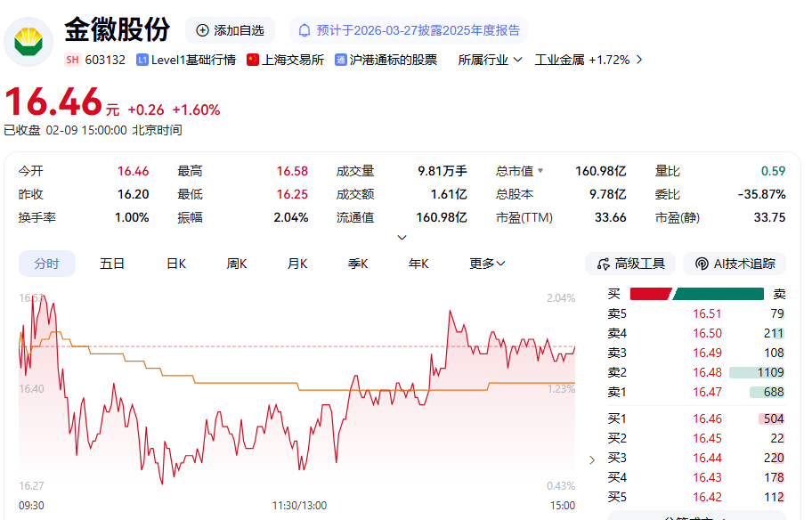Expand 更多 chart period options
The width and height of the screenshot is (812, 520).
coord(487,264)
